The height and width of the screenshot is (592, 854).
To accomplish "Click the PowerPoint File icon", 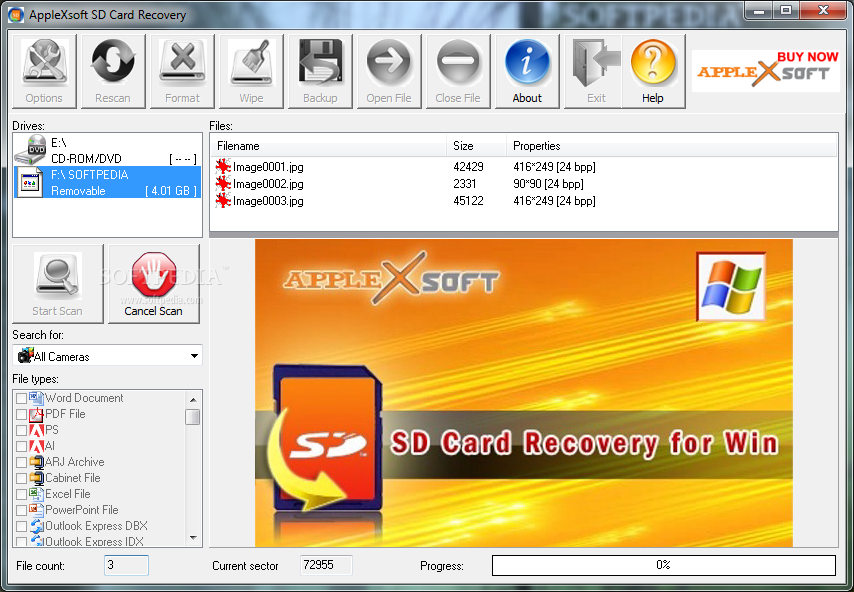I will 36,510.
